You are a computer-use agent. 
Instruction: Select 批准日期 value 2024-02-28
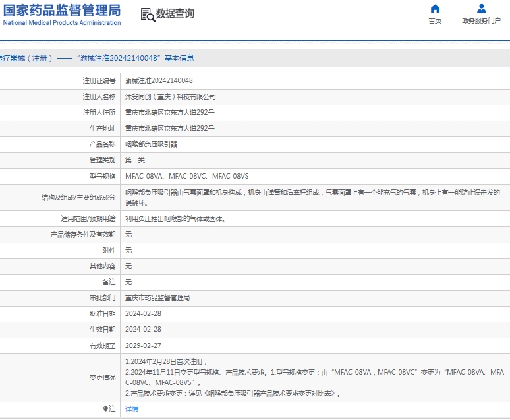[143, 314]
